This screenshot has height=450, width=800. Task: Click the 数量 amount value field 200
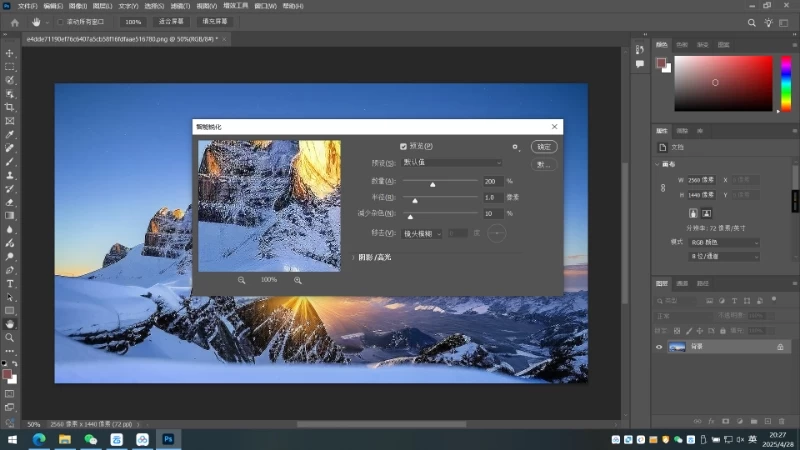493,181
